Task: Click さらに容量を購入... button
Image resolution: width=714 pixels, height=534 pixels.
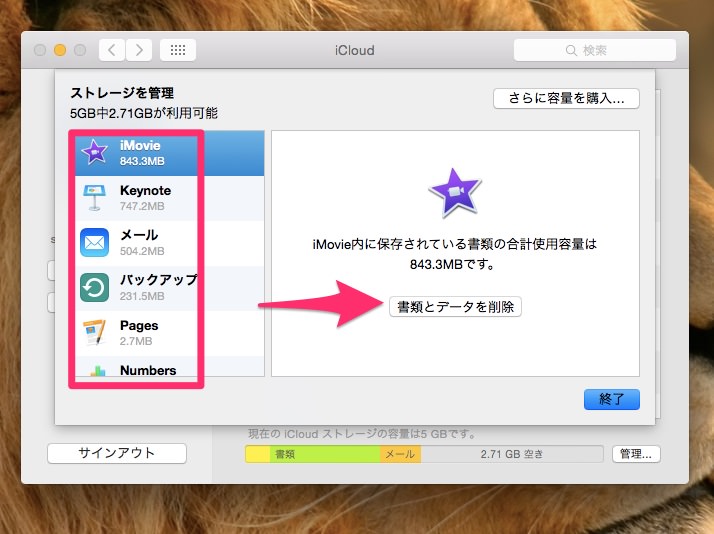Action: [566, 98]
